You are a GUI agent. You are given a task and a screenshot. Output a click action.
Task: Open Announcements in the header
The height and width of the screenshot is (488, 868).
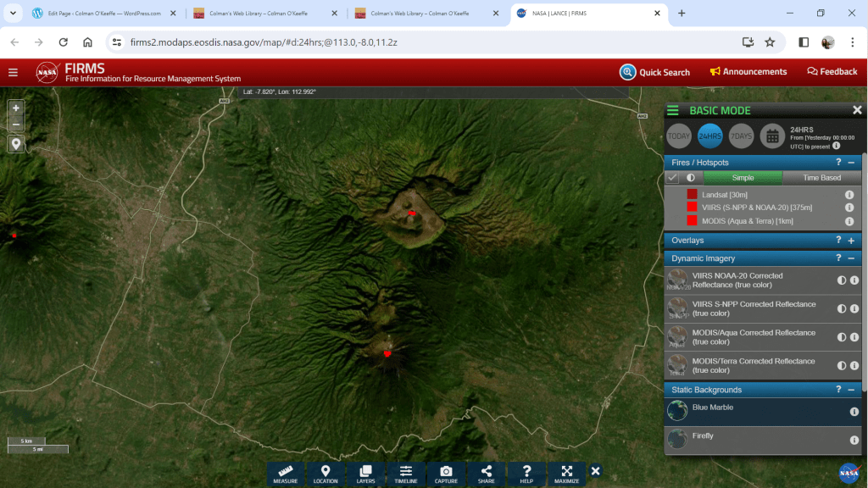pyautogui.click(x=748, y=72)
